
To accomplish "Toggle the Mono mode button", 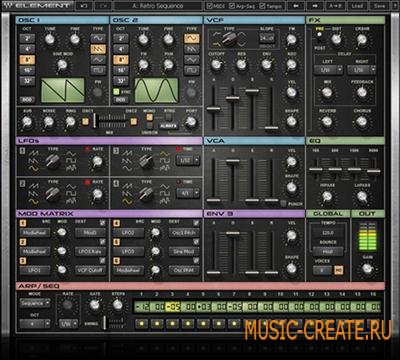I will [150, 117].
